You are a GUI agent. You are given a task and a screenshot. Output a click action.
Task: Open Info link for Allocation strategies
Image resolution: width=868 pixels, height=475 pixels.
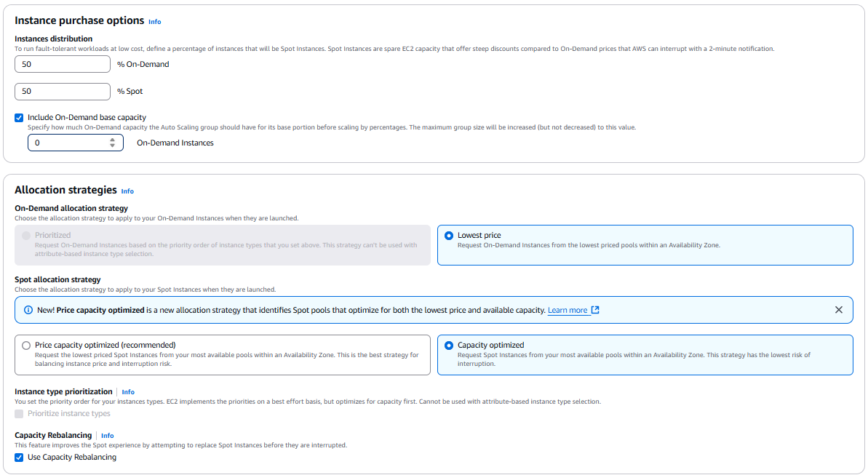coord(127,191)
